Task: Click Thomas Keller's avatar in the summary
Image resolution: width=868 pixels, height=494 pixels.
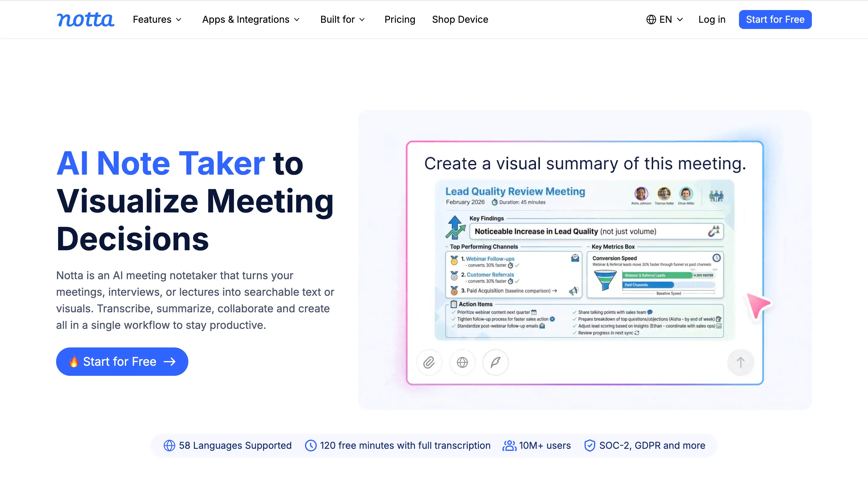Action: (x=664, y=194)
